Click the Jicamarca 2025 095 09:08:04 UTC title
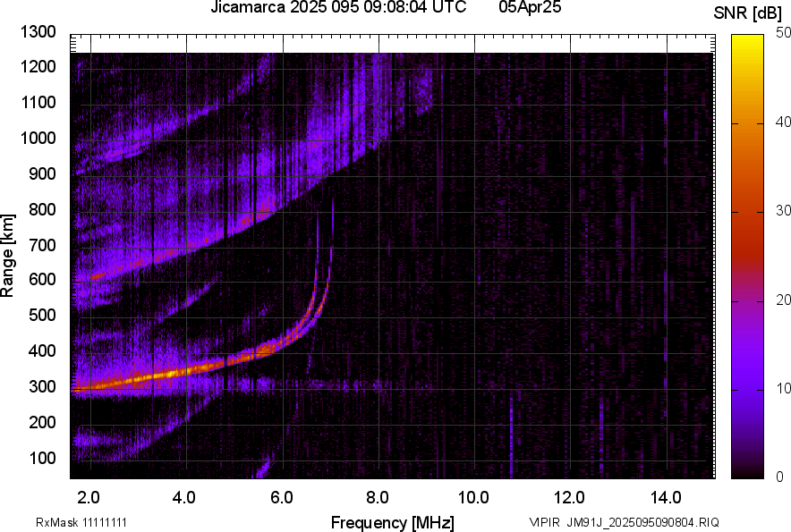The width and height of the screenshot is (791, 532). point(338,7)
